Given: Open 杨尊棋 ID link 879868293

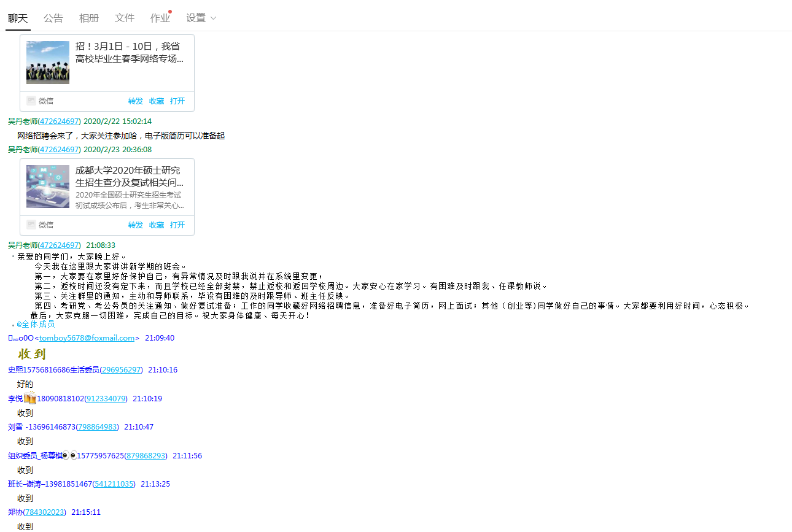Looking at the screenshot, I should (x=146, y=456).
